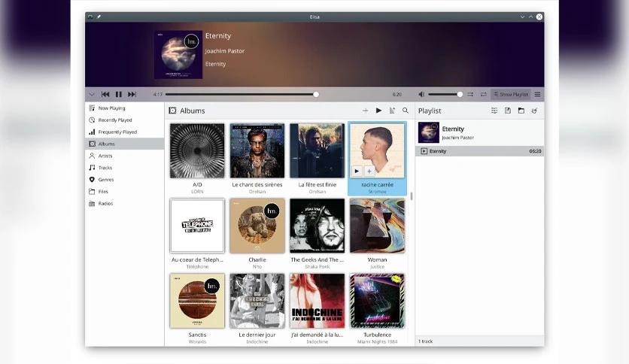Image resolution: width=629 pixels, height=364 pixels.
Task: Click Eternity album header in playlist
Action: click(x=480, y=132)
